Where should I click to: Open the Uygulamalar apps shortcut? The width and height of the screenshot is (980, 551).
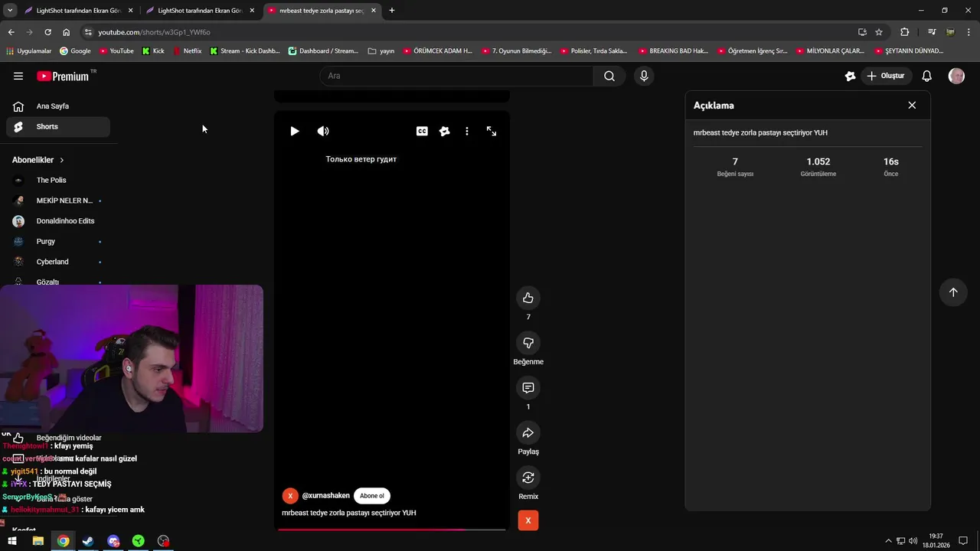point(28,51)
